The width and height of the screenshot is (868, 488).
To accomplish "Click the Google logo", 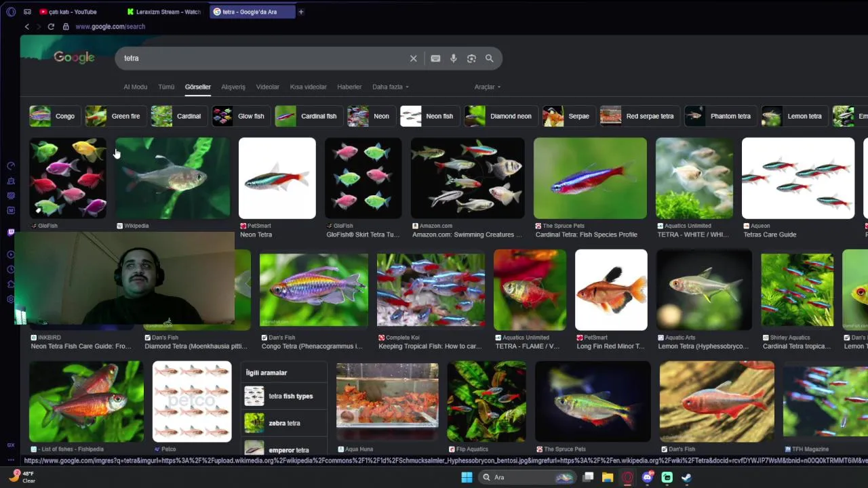I will (x=74, y=58).
